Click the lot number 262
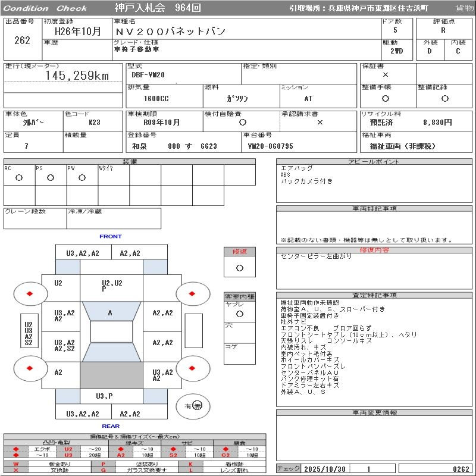Viewport: 476px width, 476px height. 22,40
